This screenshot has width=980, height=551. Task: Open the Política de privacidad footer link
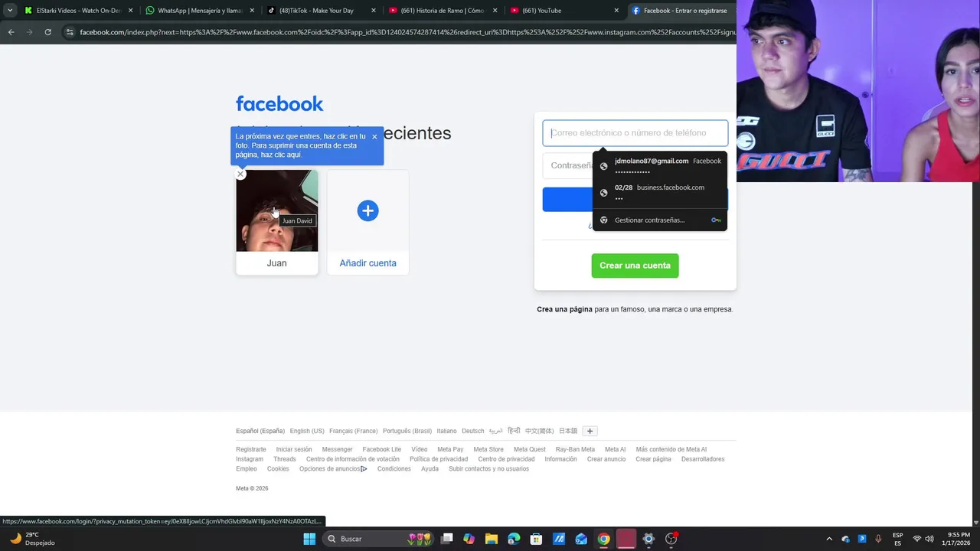[439, 459]
